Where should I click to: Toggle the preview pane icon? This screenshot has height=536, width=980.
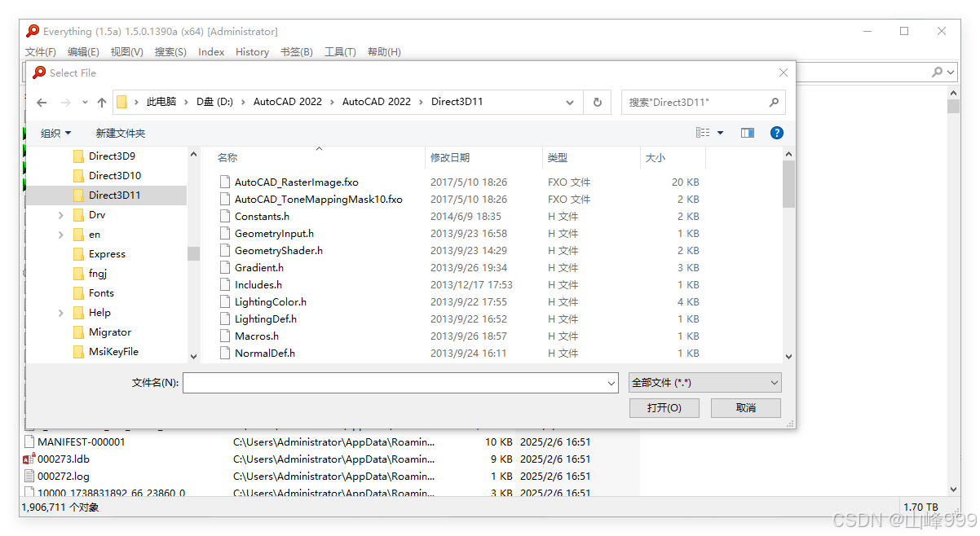[748, 133]
